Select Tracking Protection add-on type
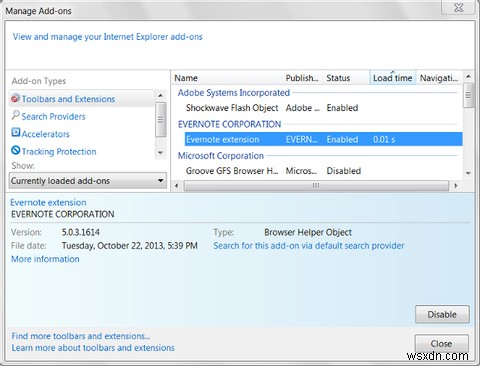Image resolution: width=480 pixels, height=366 pixels. click(x=59, y=152)
